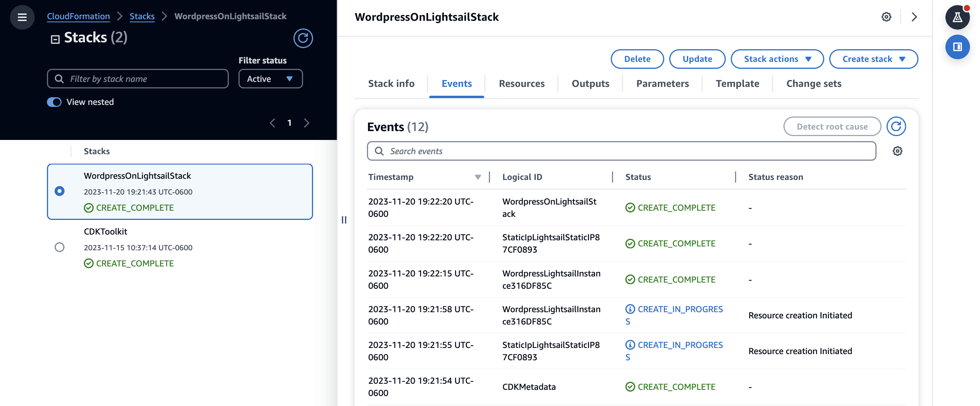980x406 pixels.
Task: Refresh the Events table
Action: [896, 126]
